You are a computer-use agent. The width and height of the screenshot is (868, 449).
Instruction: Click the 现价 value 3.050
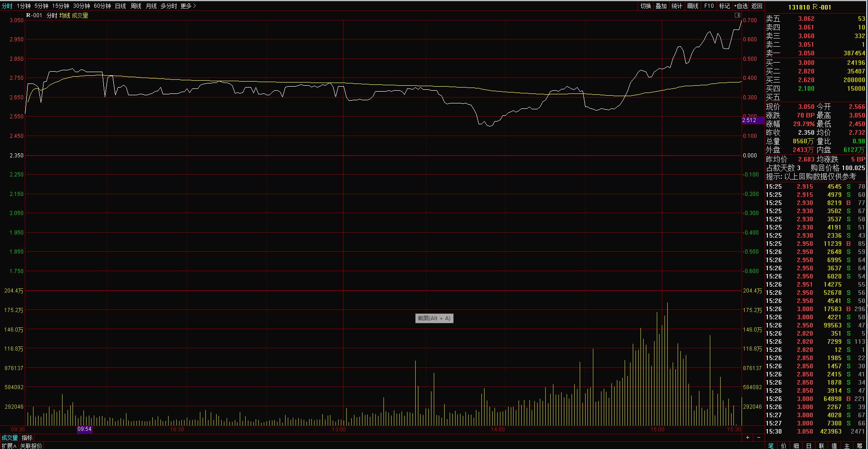pyautogui.click(x=806, y=107)
